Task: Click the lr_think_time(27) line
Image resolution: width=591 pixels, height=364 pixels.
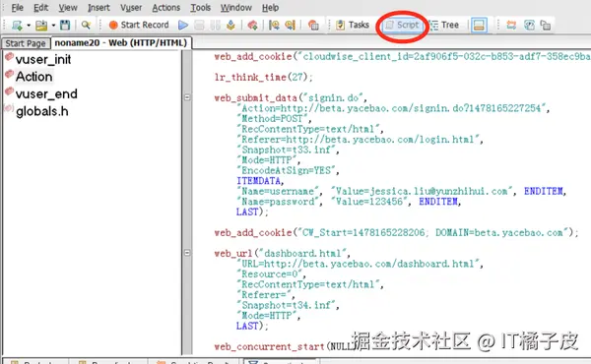Action: [x=263, y=77]
